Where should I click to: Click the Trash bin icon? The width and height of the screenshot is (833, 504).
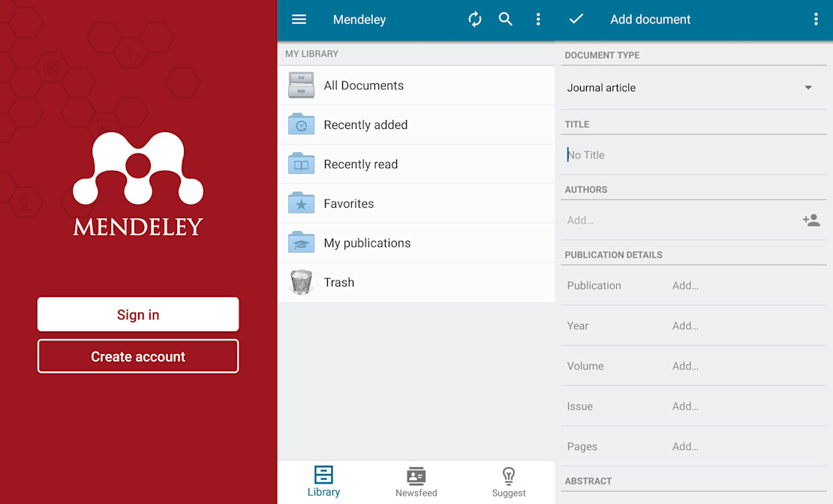(301, 281)
